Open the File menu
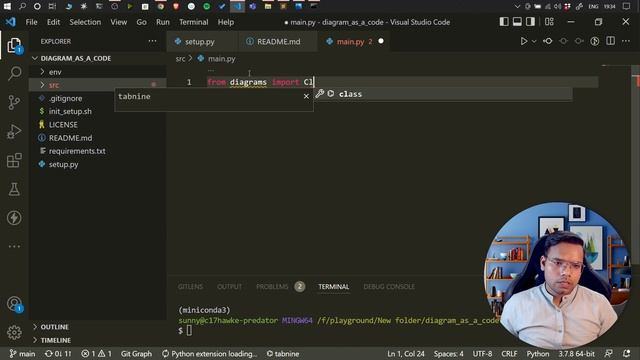640x360 pixels. pyautogui.click(x=31, y=22)
